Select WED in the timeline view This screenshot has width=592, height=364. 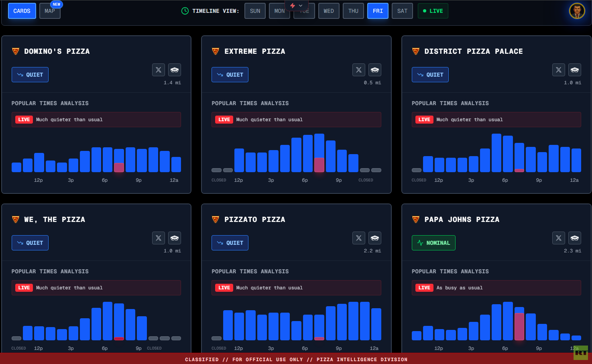[x=329, y=11]
